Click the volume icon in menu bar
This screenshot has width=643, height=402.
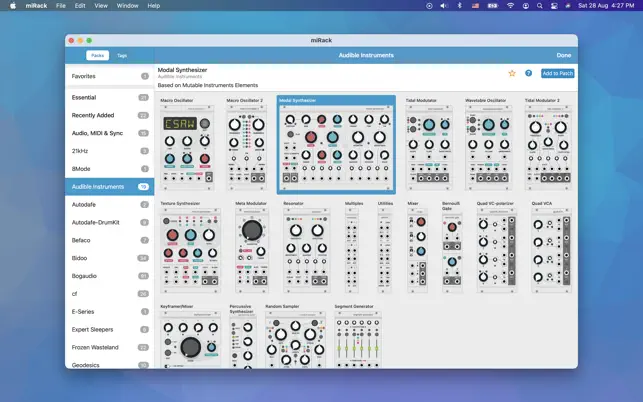444,6
